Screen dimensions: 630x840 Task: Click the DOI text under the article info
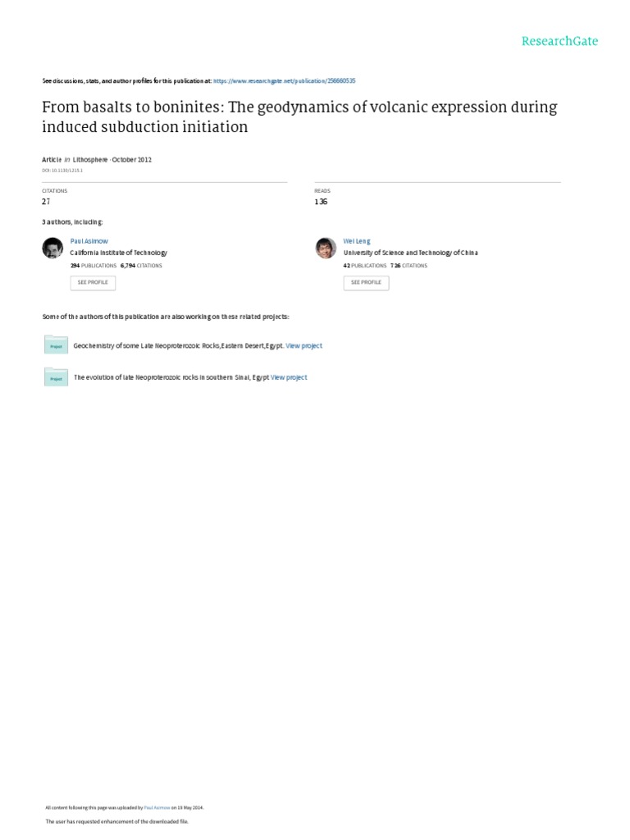coord(62,170)
